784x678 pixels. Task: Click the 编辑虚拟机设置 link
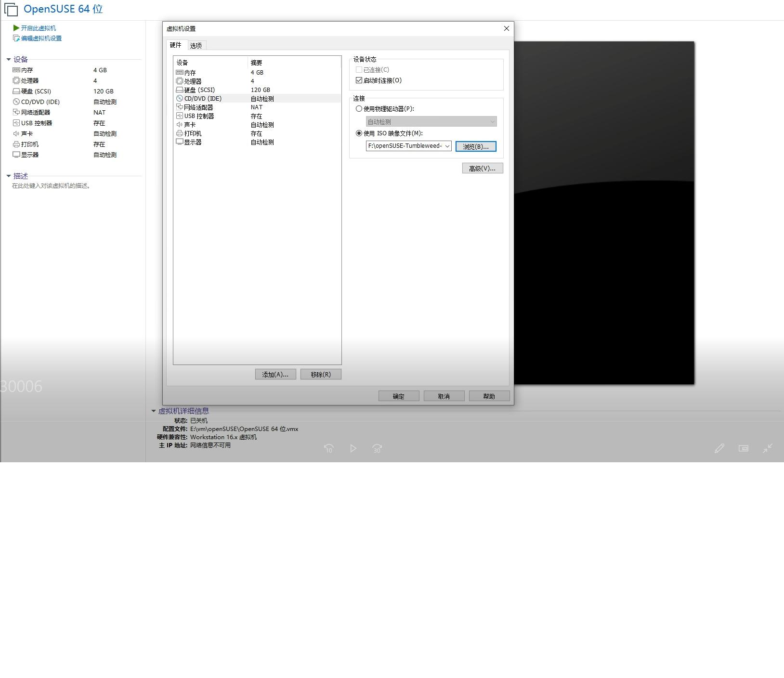click(41, 38)
